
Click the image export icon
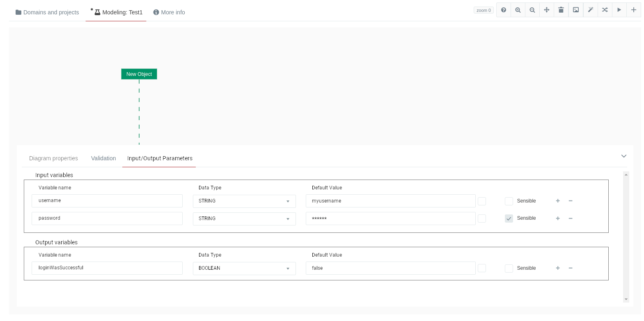click(x=576, y=10)
